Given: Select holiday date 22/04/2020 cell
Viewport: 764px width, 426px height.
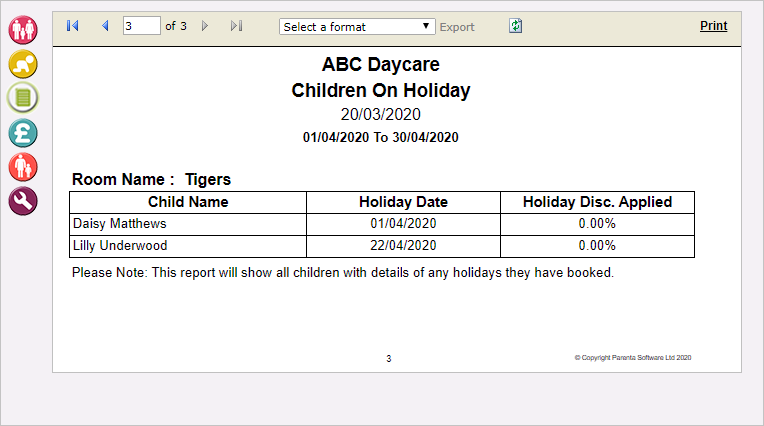Looking at the screenshot, I should coord(403,246).
